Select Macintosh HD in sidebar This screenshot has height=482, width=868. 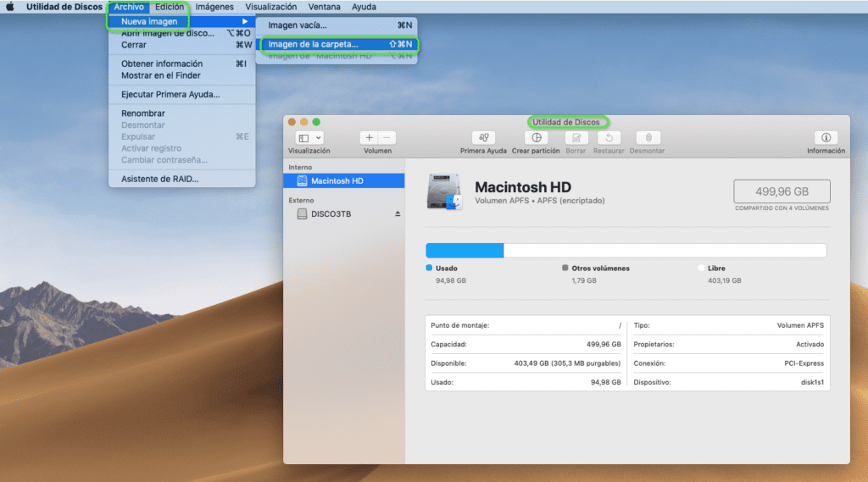tap(344, 181)
